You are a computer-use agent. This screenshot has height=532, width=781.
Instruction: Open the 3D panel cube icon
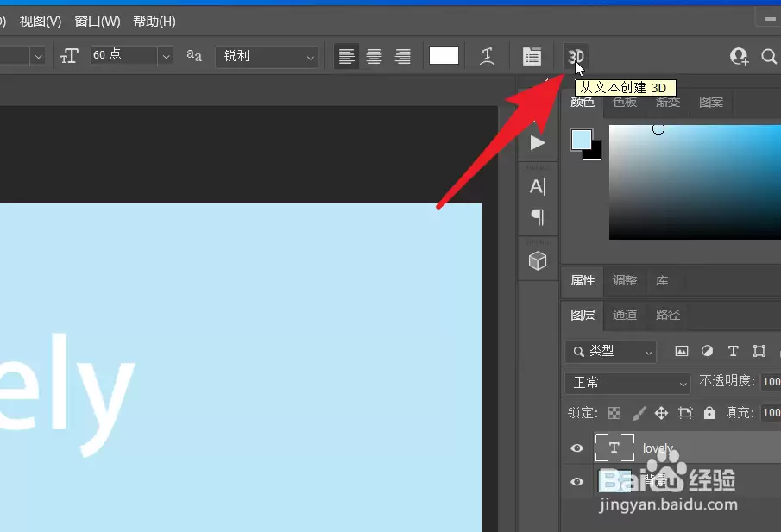538,260
